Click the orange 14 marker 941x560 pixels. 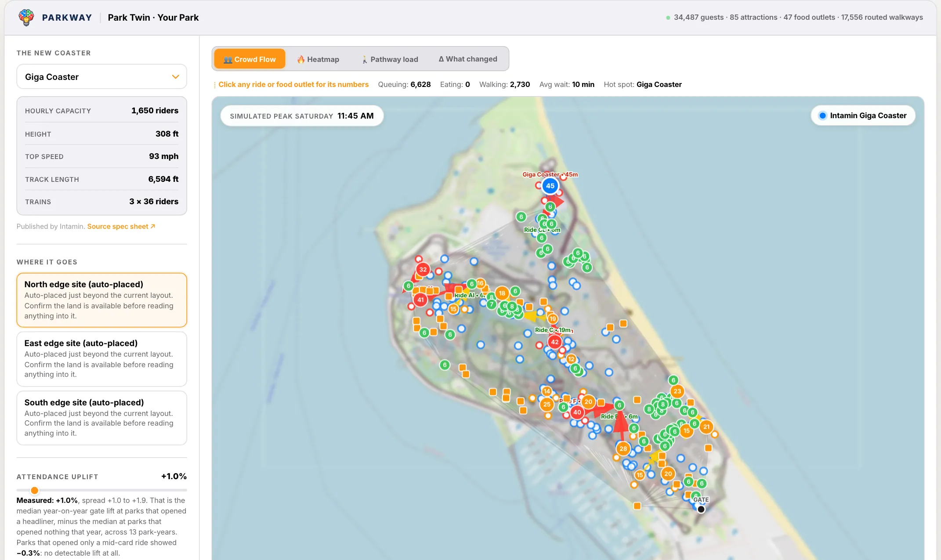[547, 391]
